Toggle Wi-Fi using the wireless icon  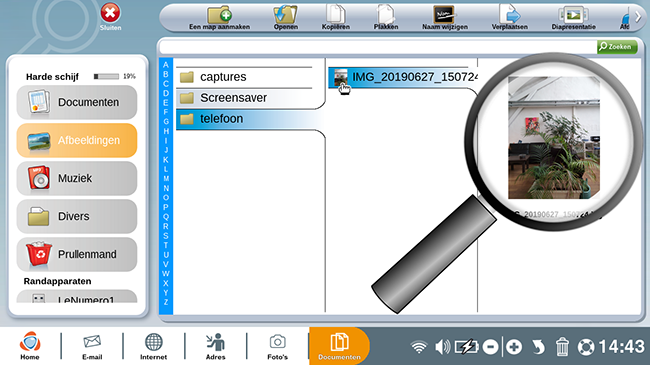pos(419,347)
